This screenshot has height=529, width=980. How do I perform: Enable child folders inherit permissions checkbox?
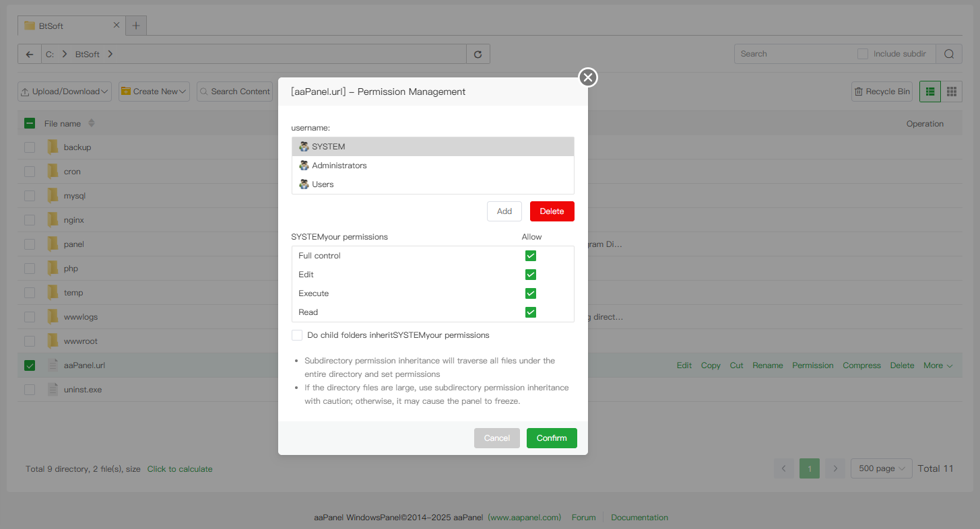[297, 335]
